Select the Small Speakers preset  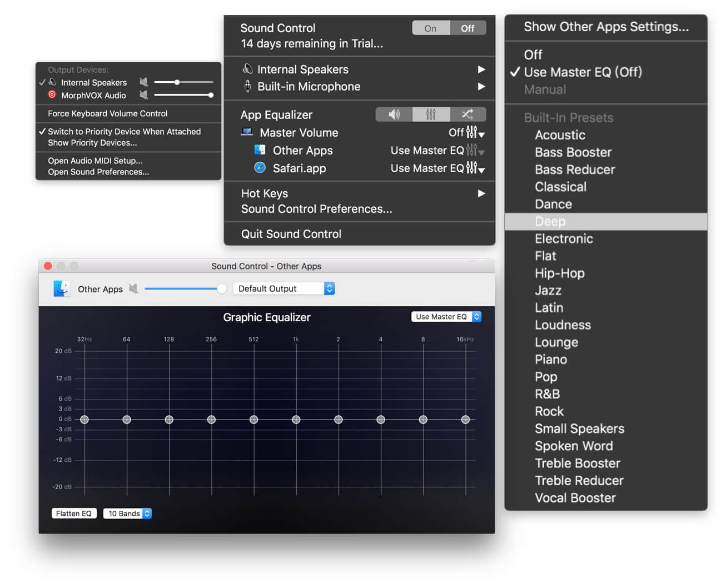click(580, 429)
